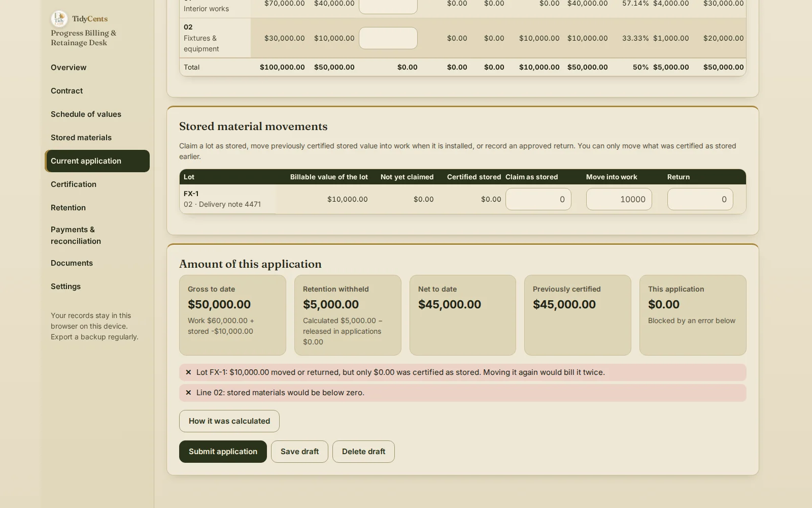Screen dimensions: 812x508
Task: Click the Retention withheld card
Action: pyautogui.click(x=348, y=315)
